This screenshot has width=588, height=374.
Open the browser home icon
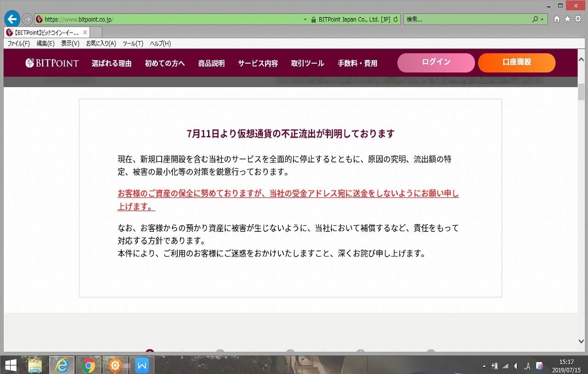tap(557, 19)
